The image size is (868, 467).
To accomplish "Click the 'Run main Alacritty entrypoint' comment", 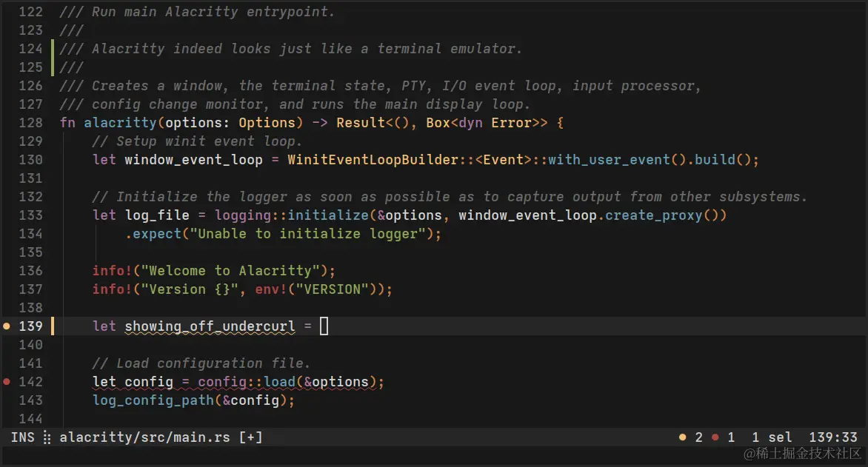I will point(197,12).
